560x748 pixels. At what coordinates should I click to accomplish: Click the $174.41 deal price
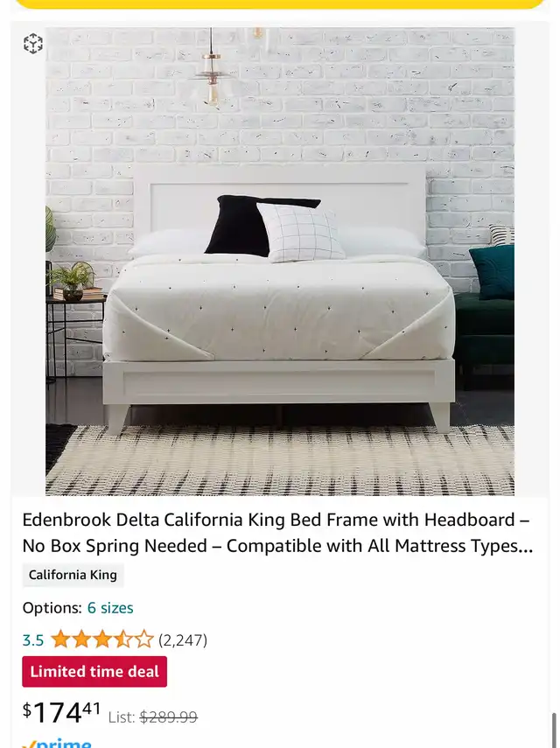pos(61,713)
